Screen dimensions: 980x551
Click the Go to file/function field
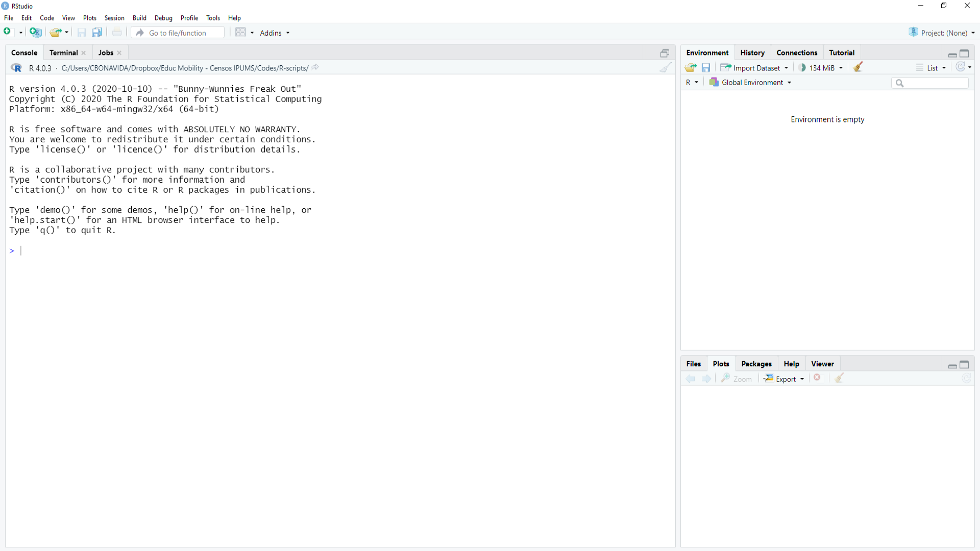click(x=178, y=33)
